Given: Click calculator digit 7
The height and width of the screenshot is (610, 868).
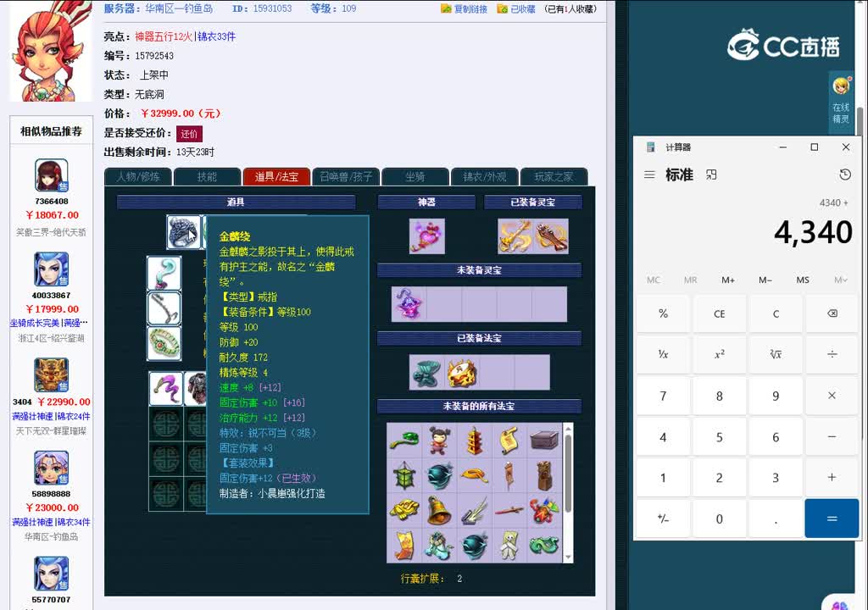Looking at the screenshot, I should 663,396.
